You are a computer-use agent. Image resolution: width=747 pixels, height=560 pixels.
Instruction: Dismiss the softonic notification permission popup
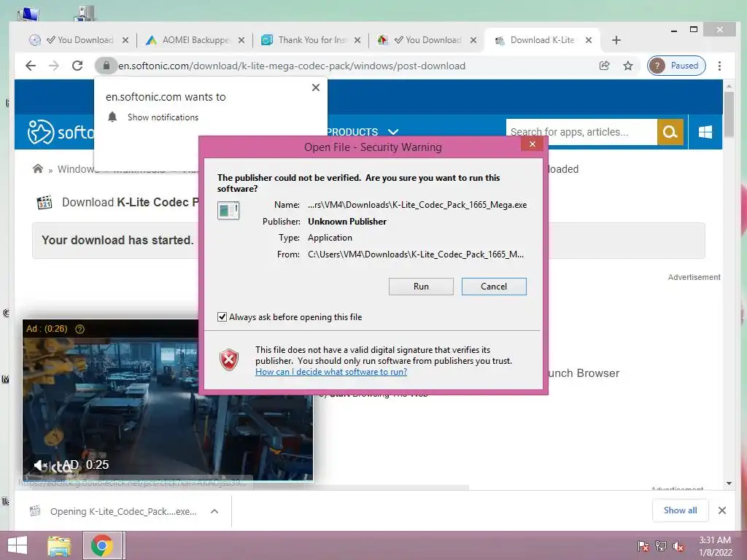coord(315,87)
